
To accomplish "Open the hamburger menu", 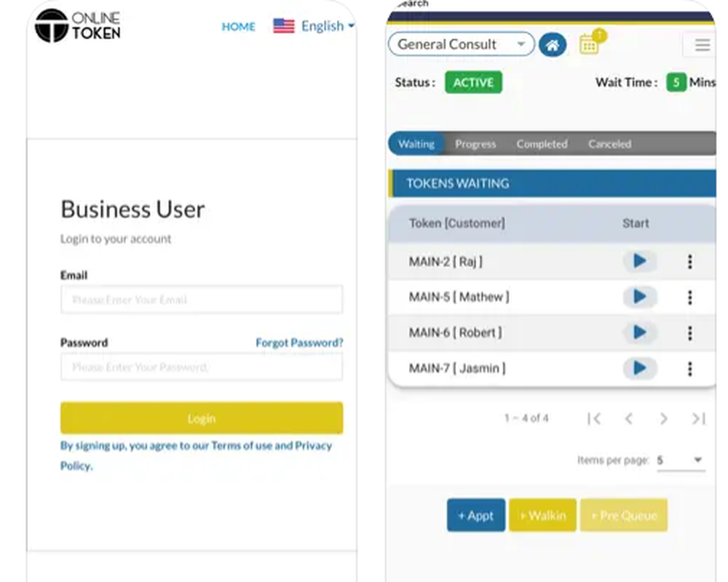I will [x=702, y=45].
